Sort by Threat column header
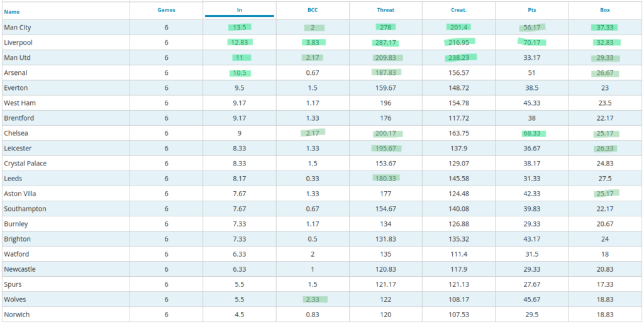 [x=386, y=10]
